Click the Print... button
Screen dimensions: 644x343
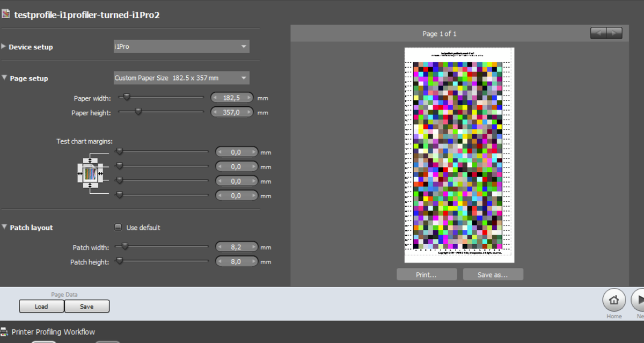(427, 274)
